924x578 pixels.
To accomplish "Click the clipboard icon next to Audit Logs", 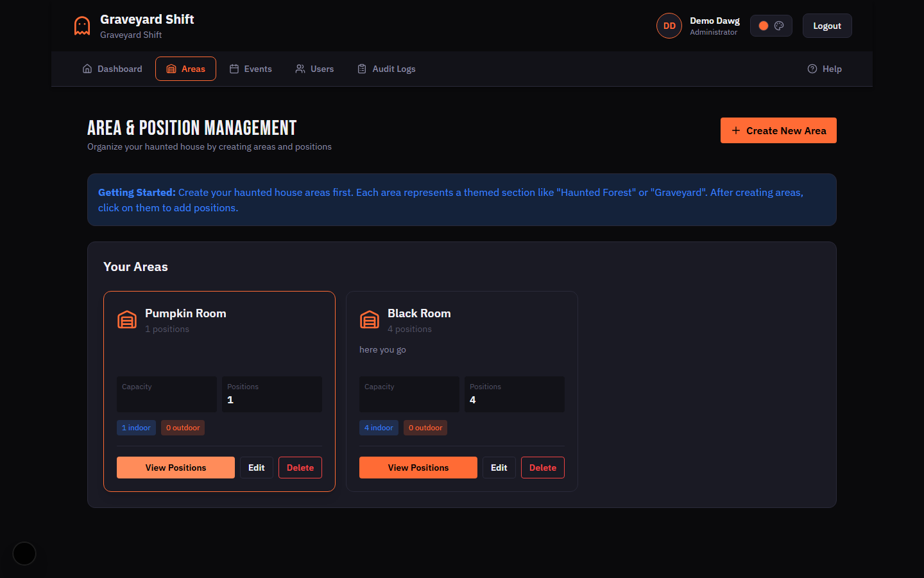I will pyautogui.click(x=362, y=68).
